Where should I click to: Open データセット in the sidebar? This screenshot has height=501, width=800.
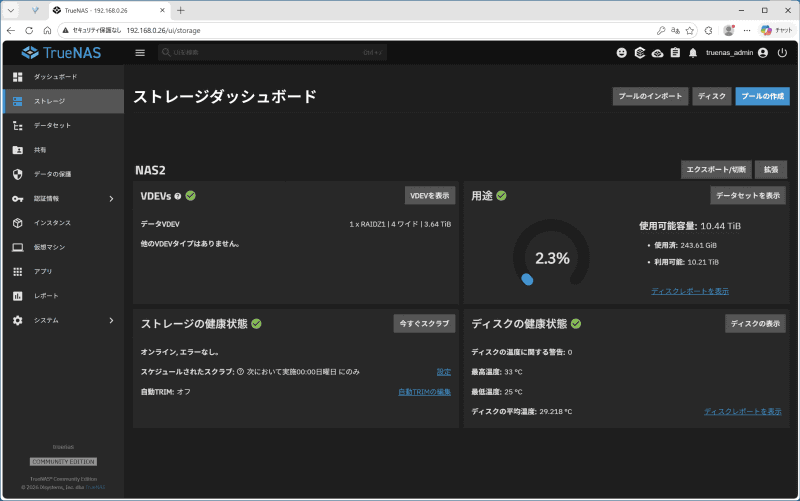coord(63,126)
